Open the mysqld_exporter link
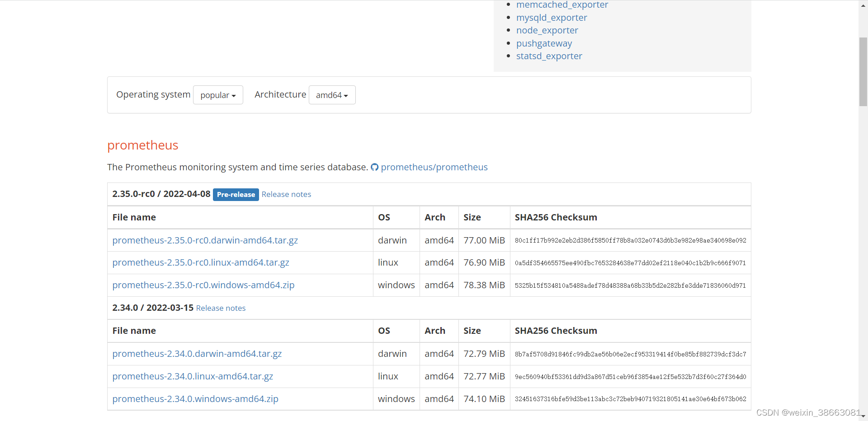Image resolution: width=868 pixels, height=421 pixels. 552,18
